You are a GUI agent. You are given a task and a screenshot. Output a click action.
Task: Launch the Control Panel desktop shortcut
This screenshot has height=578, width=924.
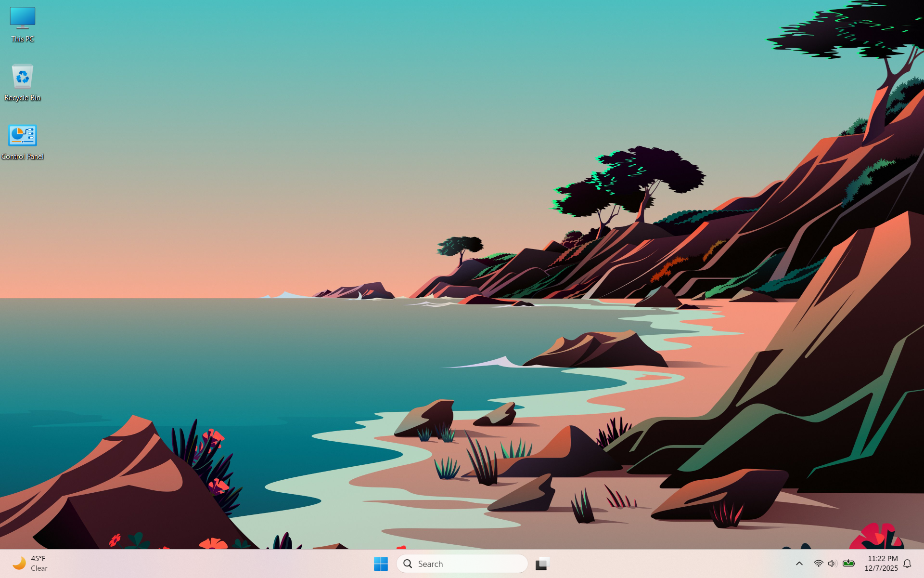(22, 136)
